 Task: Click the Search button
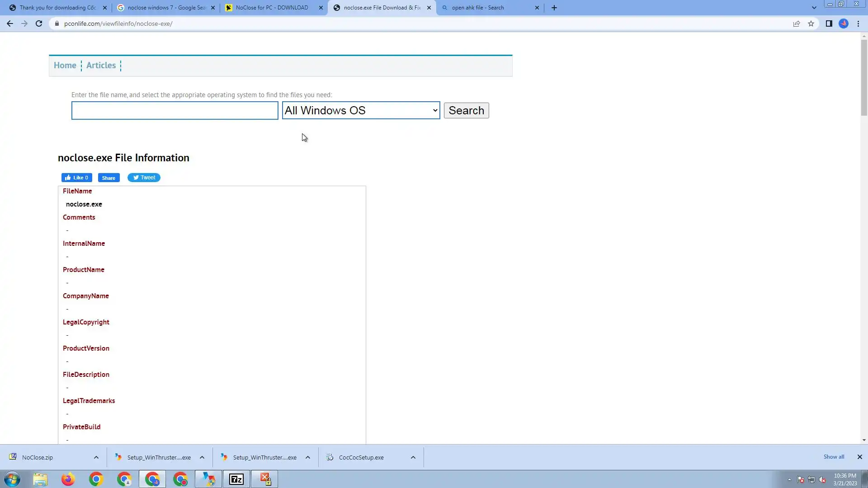tap(466, 111)
